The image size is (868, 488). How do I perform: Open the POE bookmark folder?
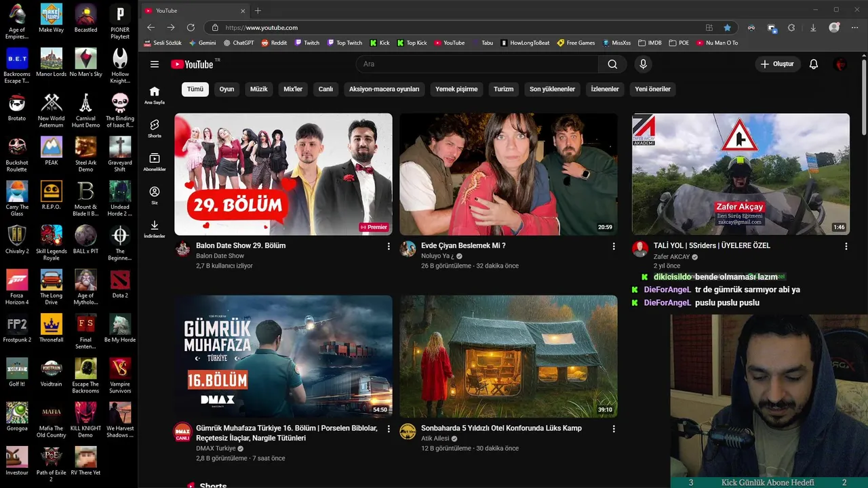[679, 43]
